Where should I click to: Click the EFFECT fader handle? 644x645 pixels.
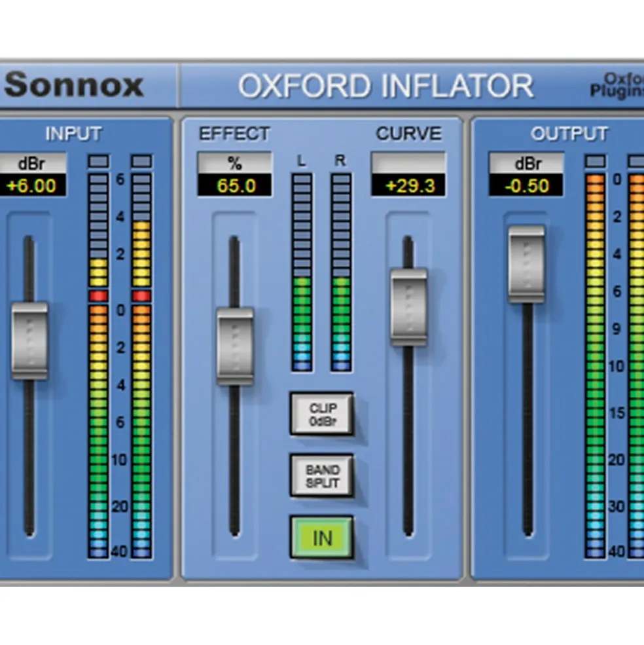pyautogui.click(x=235, y=346)
